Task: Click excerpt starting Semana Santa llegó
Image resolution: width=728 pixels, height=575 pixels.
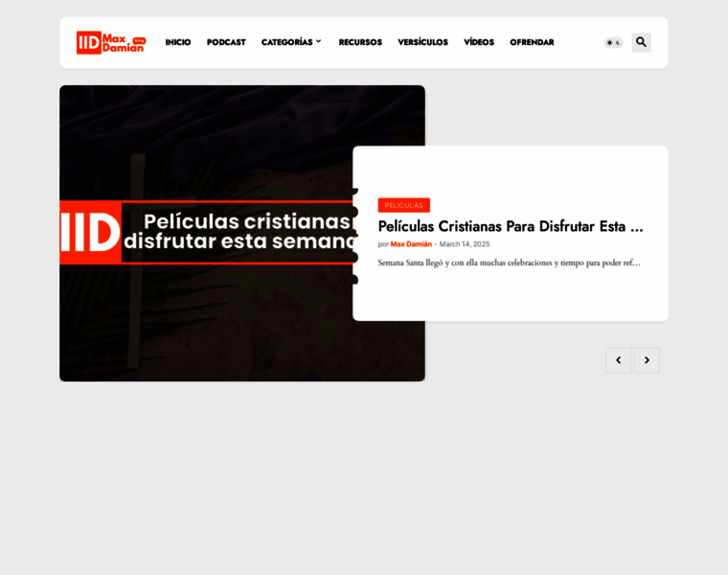Action: point(509,263)
